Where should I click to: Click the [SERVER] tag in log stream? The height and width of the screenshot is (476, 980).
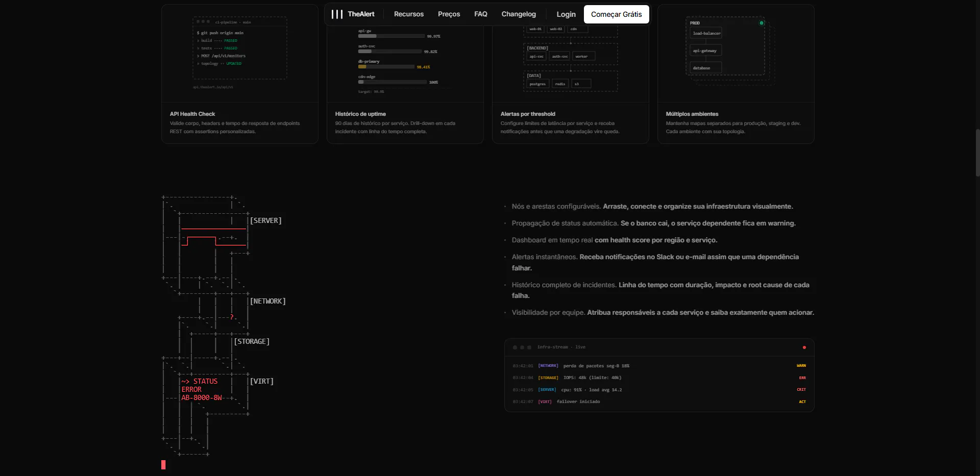click(547, 390)
